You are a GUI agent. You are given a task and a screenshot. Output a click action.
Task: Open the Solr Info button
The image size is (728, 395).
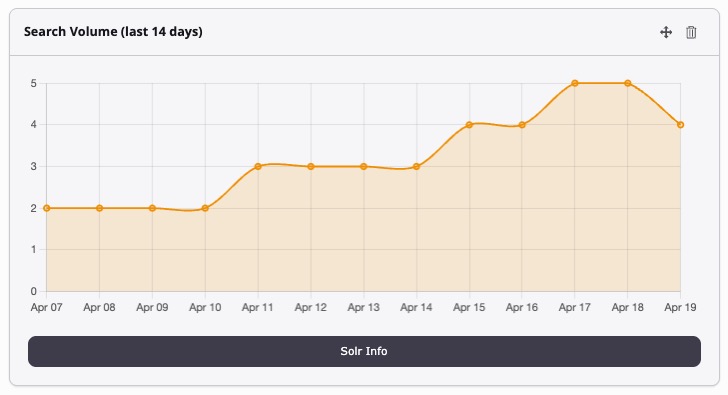(364, 351)
